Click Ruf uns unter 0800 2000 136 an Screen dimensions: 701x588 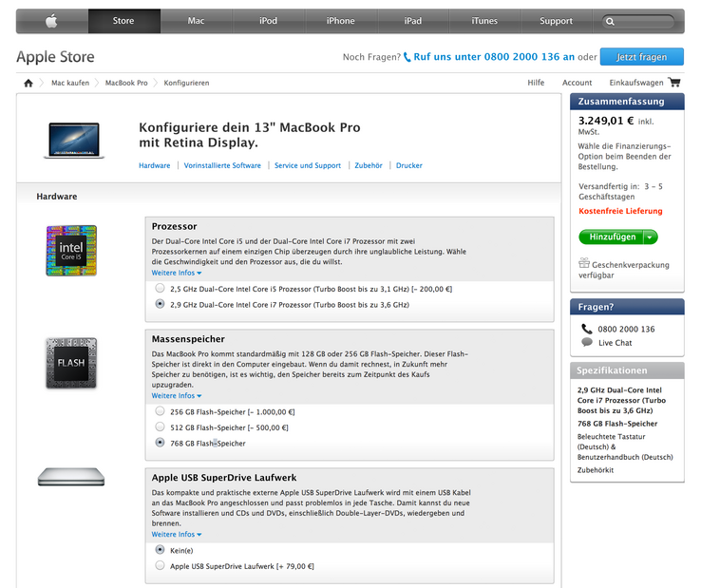(494, 57)
